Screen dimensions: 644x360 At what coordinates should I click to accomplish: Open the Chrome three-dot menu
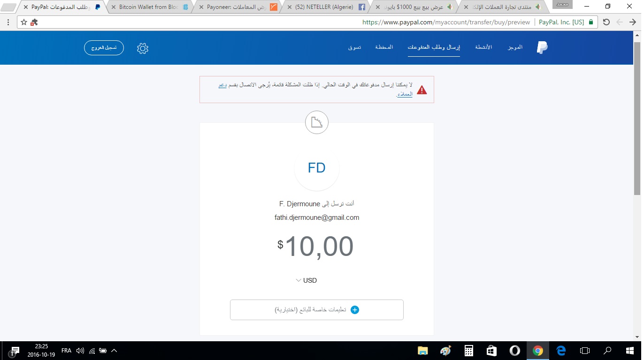click(8, 22)
